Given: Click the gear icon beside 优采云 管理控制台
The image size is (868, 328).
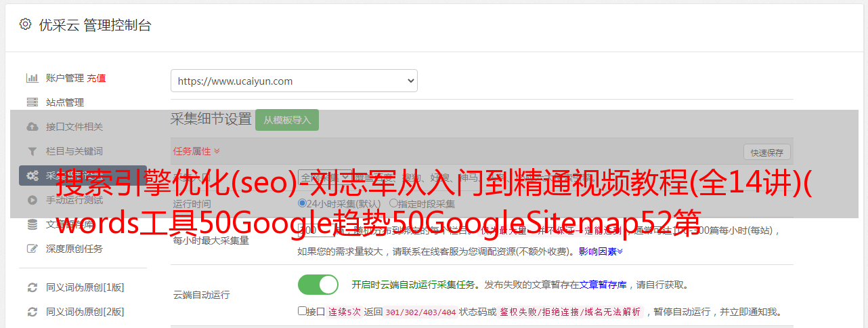Looking at the screenshot, I should click(x=25, y=24).
